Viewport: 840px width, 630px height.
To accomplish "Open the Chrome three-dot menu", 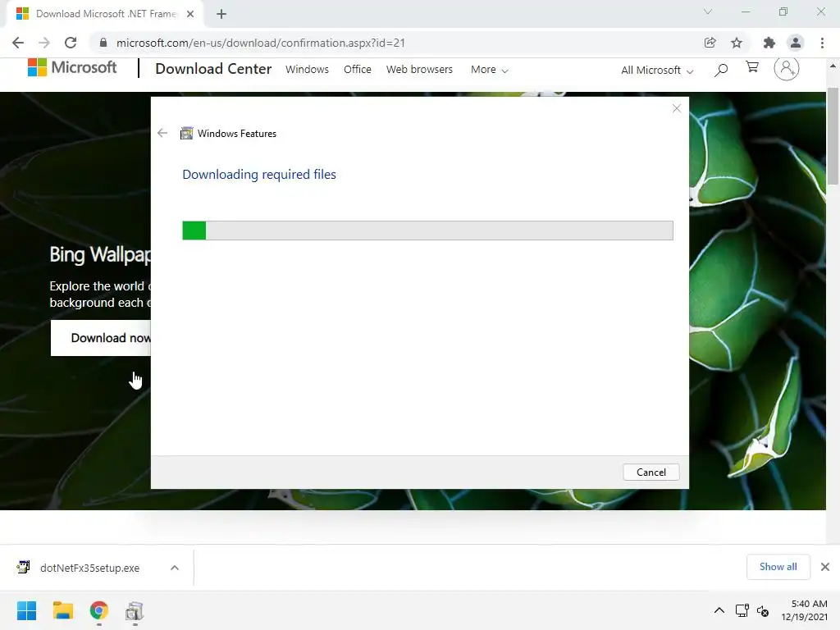I will (822, 43).
